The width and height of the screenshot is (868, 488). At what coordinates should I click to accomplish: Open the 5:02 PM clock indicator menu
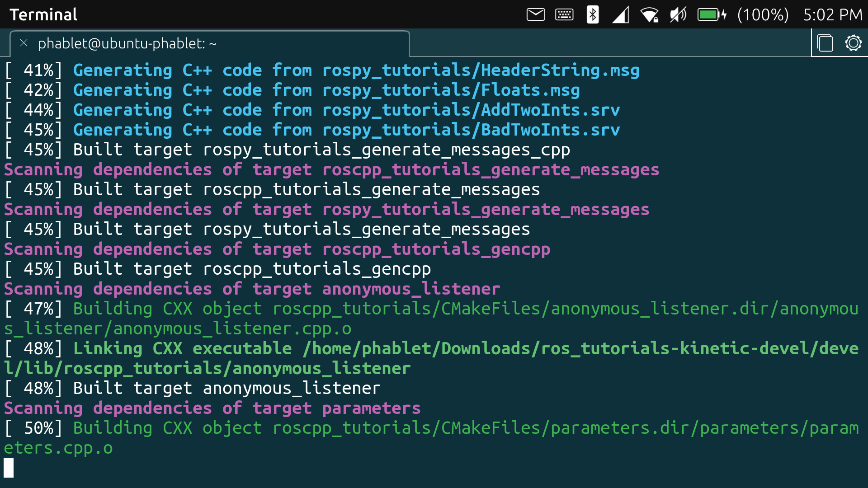point(833,14)
